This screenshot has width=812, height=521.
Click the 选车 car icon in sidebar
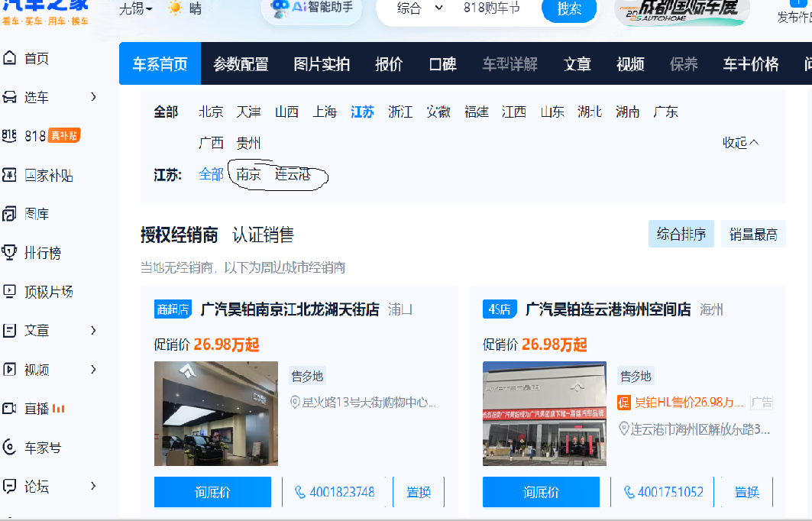pyautogui.click(x=9, y=97)
